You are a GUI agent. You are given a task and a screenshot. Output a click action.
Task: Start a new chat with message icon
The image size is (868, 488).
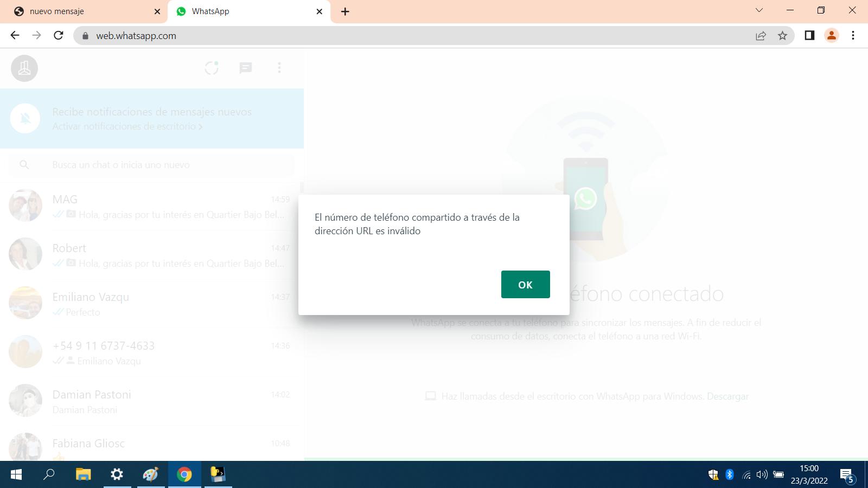246,68
